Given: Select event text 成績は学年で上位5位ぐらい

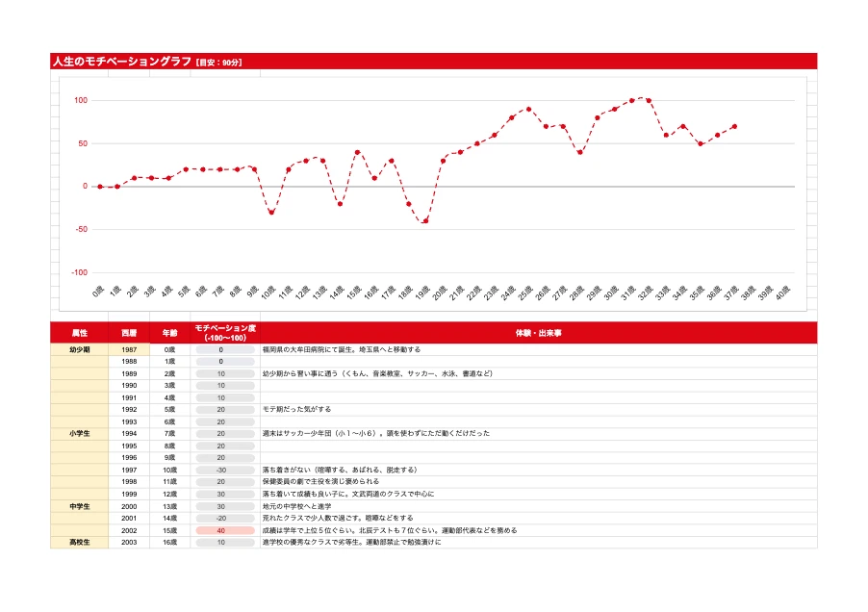Looking at the screenshot, I should pyautogui.click(x=307, y=530).
